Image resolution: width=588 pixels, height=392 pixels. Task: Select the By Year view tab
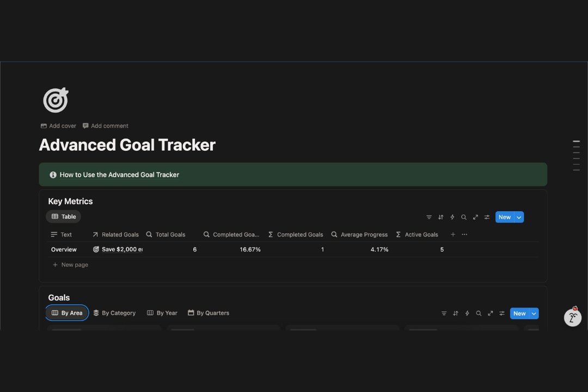click(x=162, y=313)
